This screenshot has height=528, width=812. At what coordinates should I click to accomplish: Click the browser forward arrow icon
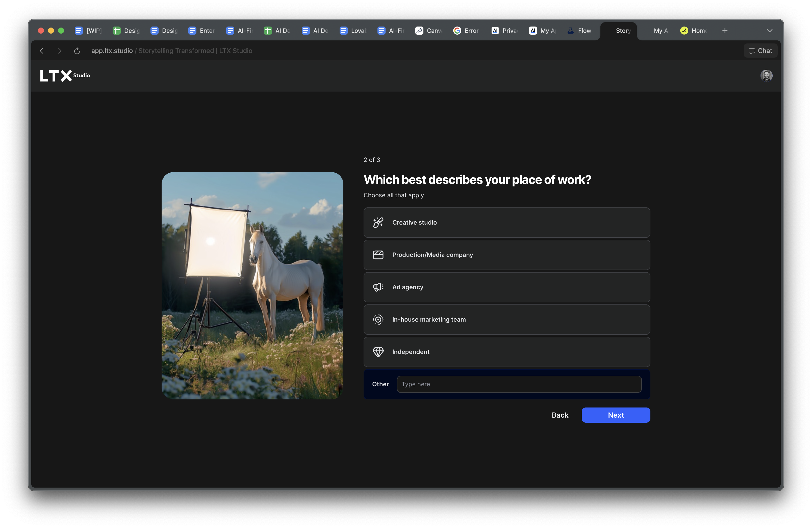(x=60, y=51)
